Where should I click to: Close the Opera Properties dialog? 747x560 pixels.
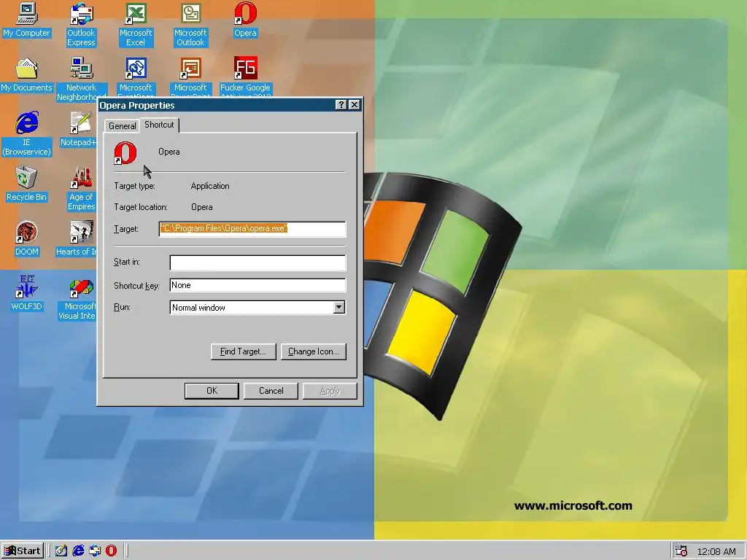354,105
